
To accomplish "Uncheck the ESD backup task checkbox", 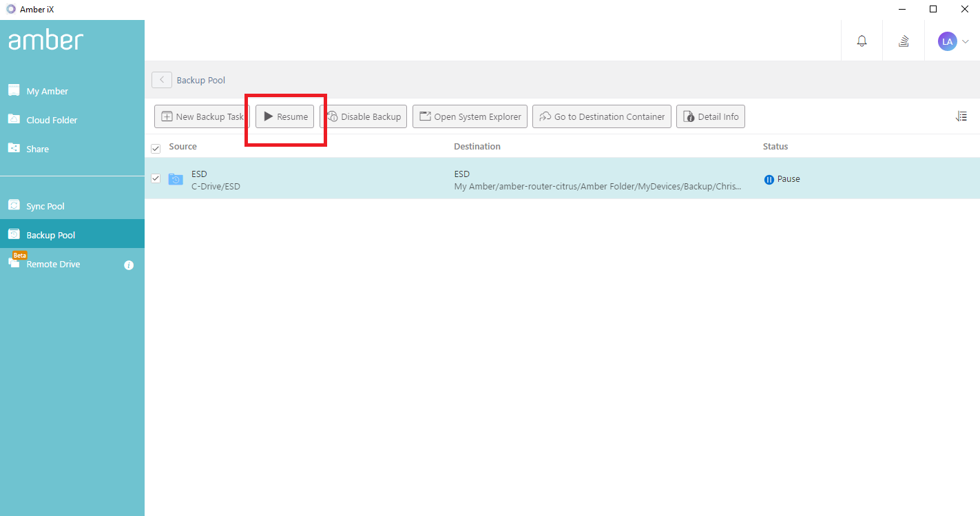I will coord(156,178).
